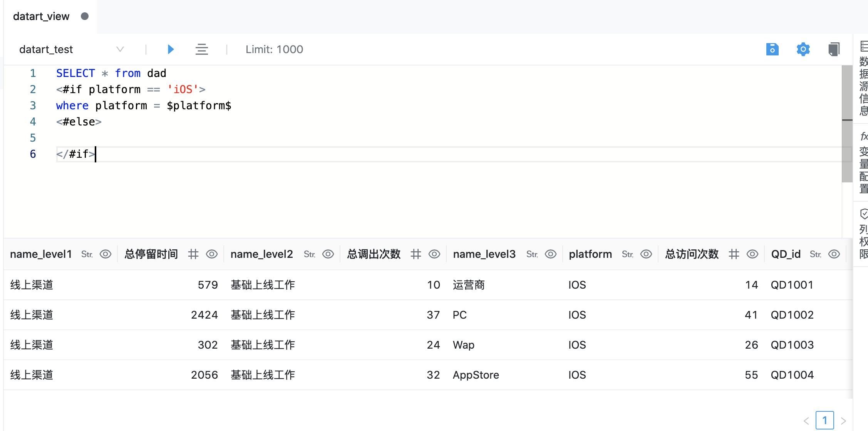
Task: Change name_level1 Str. type icon
Action: pos(87,254)
